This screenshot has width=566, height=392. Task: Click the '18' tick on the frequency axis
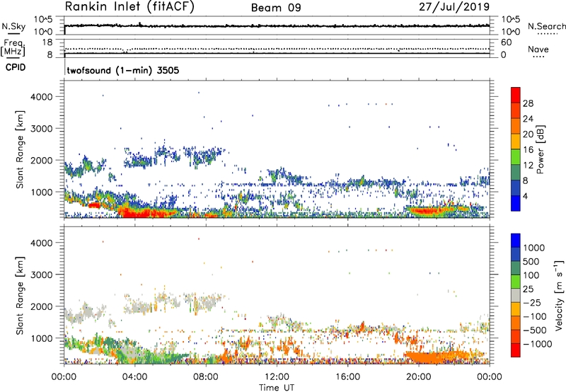[47, 42]
